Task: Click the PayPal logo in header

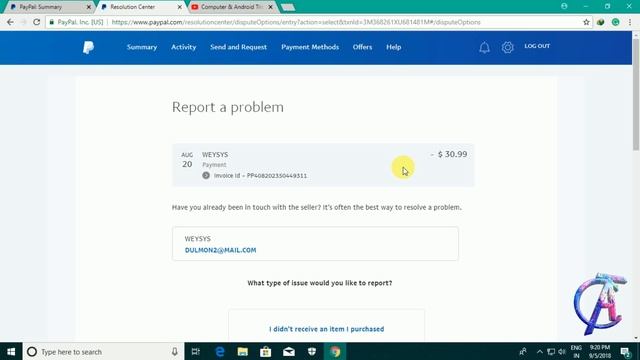Action: 88,47
